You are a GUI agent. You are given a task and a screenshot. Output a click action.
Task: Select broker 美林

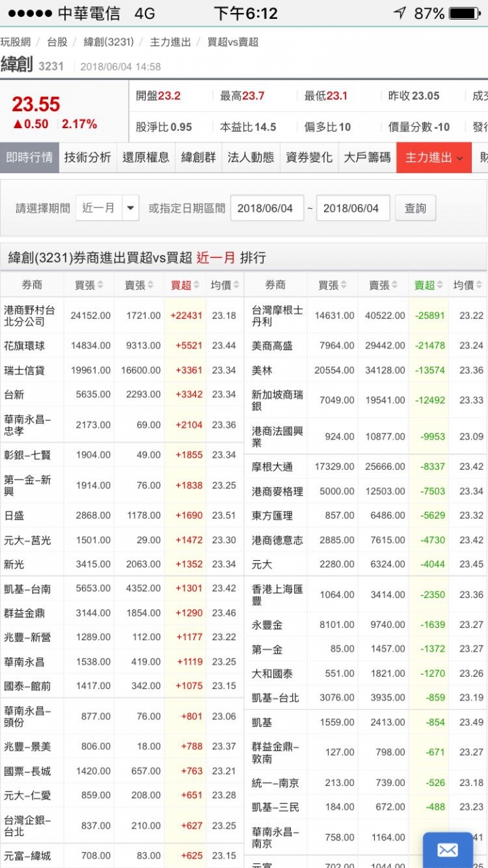coord(262,371)
